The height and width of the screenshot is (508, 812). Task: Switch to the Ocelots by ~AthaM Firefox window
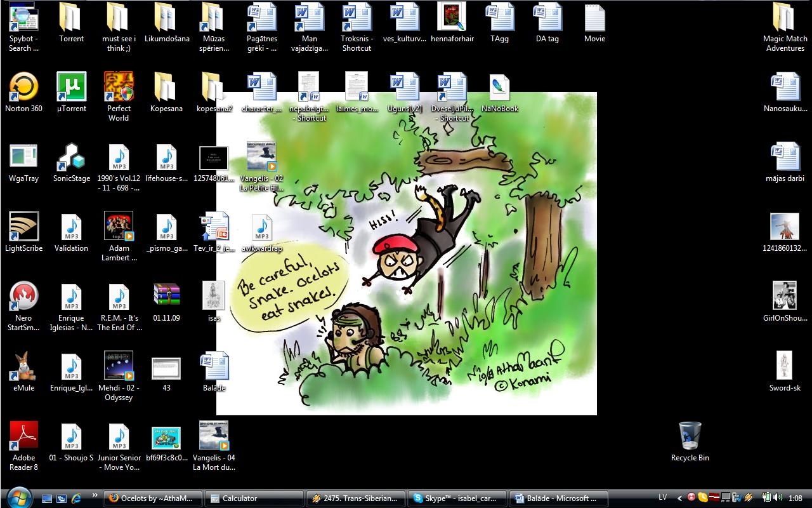click(x=153, y=498)
